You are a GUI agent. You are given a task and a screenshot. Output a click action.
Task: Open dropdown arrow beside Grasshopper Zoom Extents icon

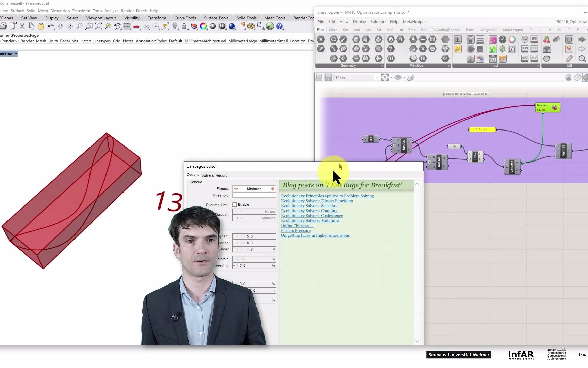click(x=391, y=78)
